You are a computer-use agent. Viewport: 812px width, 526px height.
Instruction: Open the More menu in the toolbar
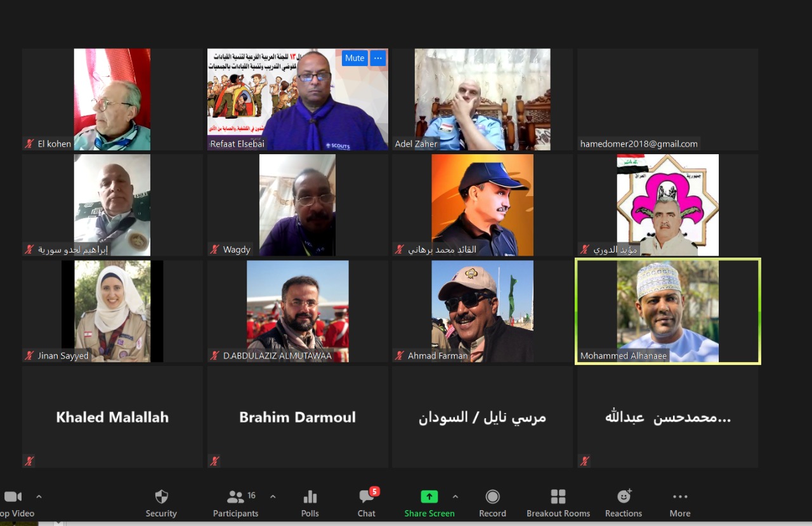pyautogui.click(x=679, y=497)
